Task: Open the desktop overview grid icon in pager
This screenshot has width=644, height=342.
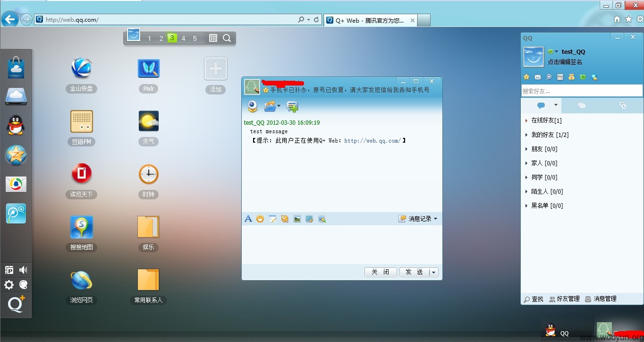Action: (213, 38)
